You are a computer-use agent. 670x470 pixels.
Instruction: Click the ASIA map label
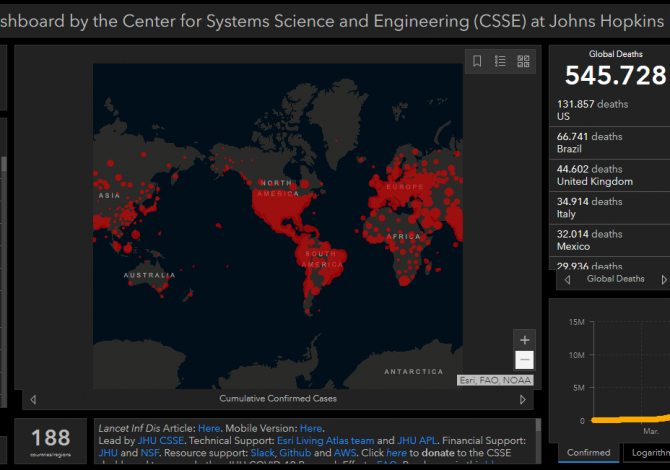click(x=109, y=195)
